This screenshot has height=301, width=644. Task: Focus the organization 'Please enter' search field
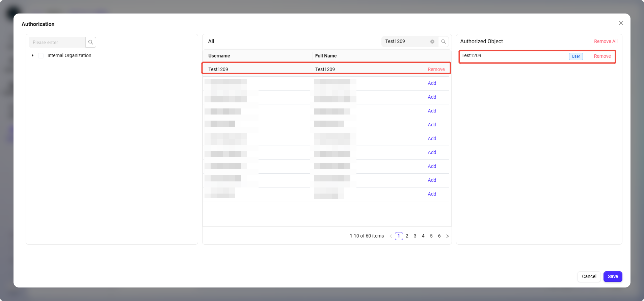(x=57, y=42)
